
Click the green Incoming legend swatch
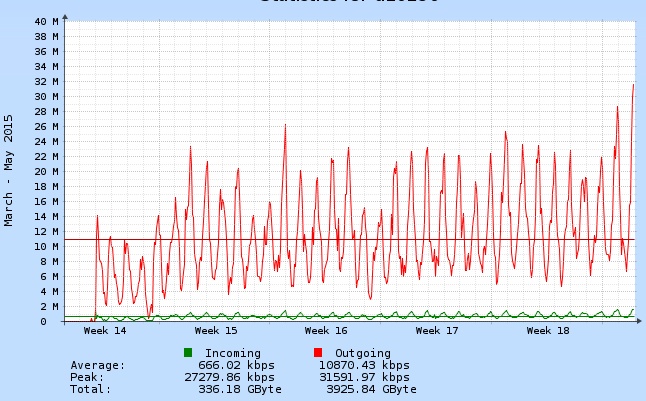(188, 353)
